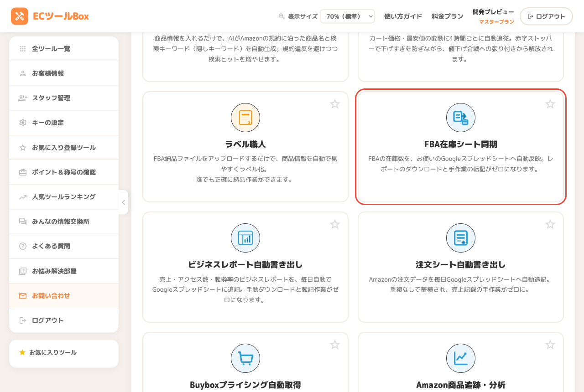Open the FBA在庫シート同期 sync icon

[461, 118]
